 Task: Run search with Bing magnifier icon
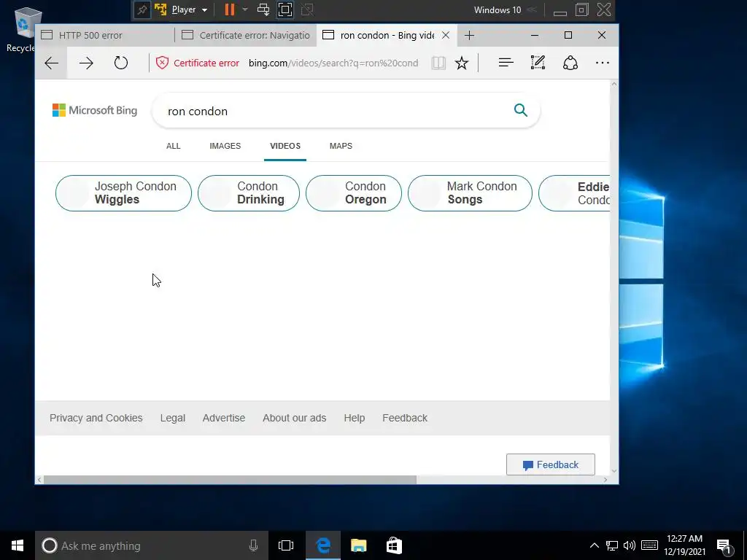point(521,111)
